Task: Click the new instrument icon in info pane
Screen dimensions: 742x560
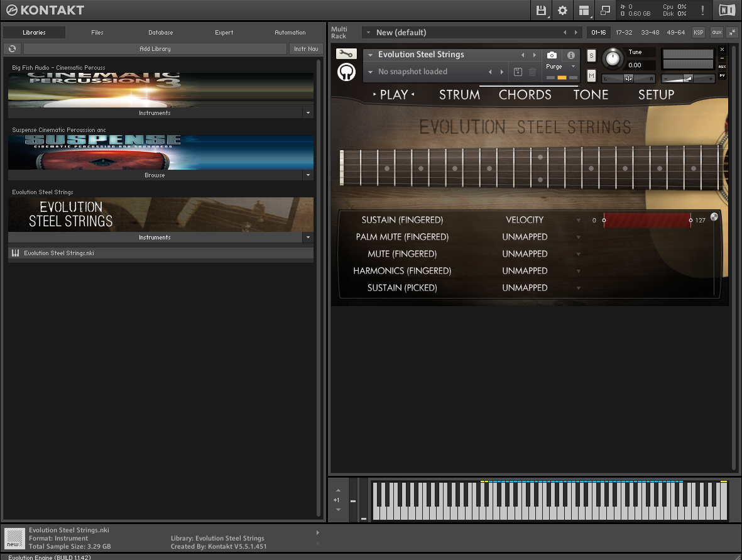Action: (x=14, y=539)
